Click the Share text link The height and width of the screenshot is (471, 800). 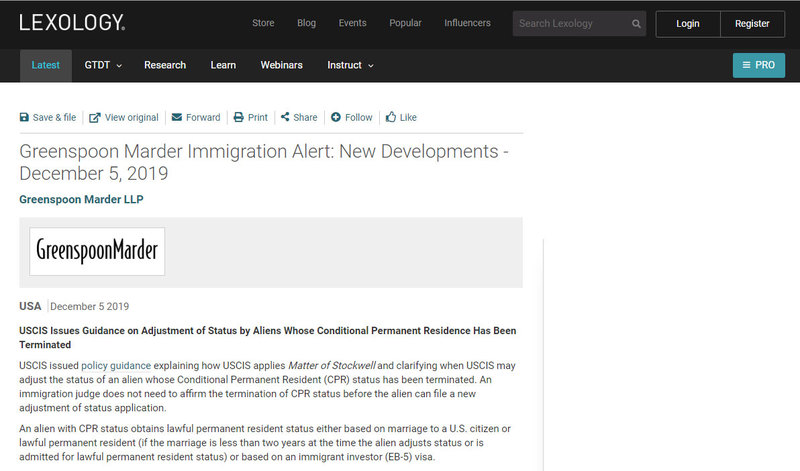pos(305,117)
